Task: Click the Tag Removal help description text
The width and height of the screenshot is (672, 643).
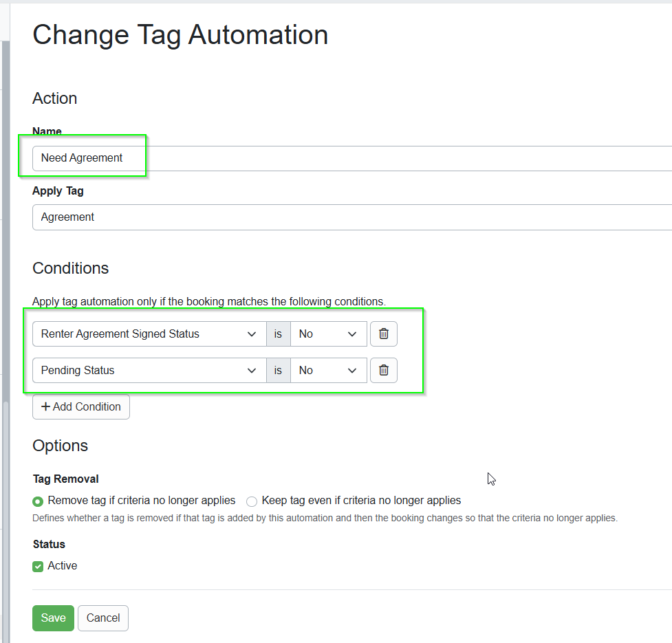Action: 325,519
